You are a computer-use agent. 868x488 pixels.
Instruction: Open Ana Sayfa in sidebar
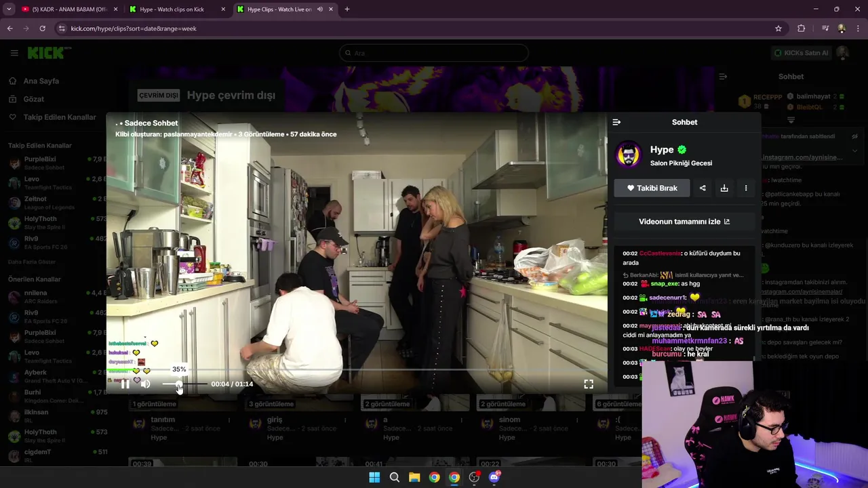point(41,81)
